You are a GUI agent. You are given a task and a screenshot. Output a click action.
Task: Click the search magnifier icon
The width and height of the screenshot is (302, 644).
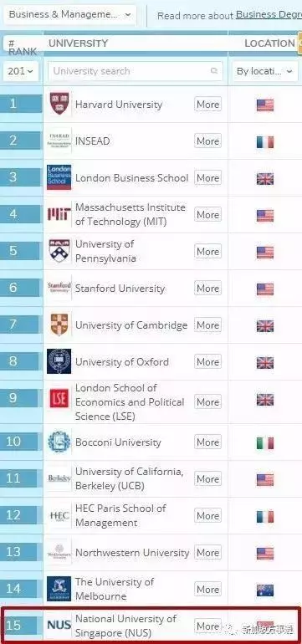point(213,71)
